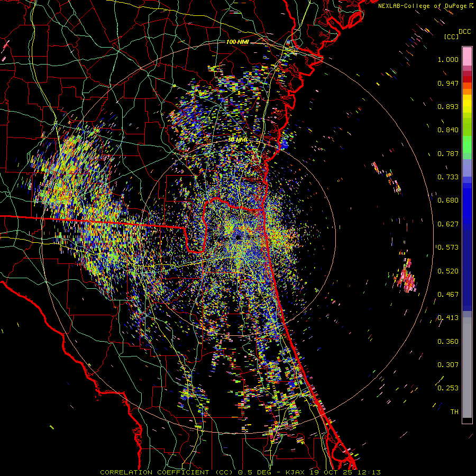
Task: Select the 0.680 scale value
Action: [448, 200]
